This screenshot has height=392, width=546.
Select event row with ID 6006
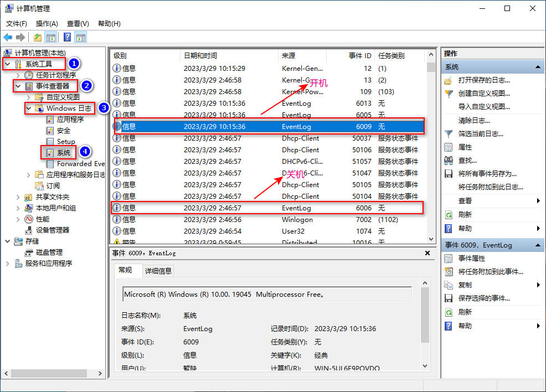click(268, 208)
